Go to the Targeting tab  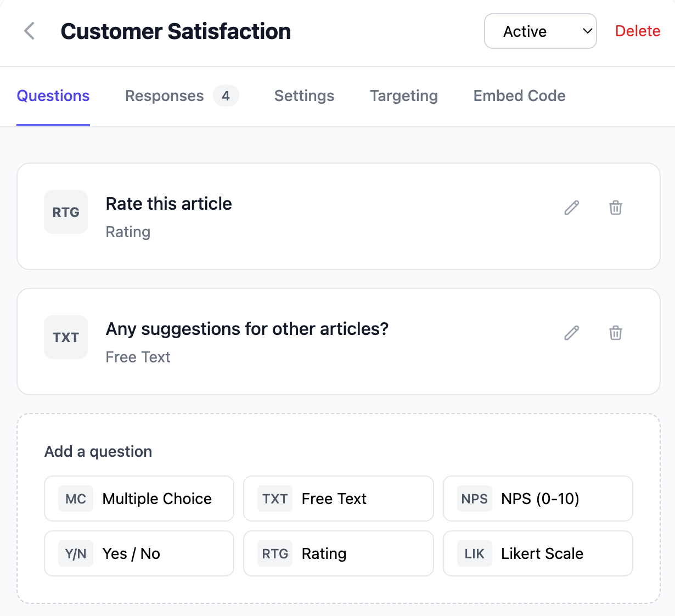pos(403,96)
